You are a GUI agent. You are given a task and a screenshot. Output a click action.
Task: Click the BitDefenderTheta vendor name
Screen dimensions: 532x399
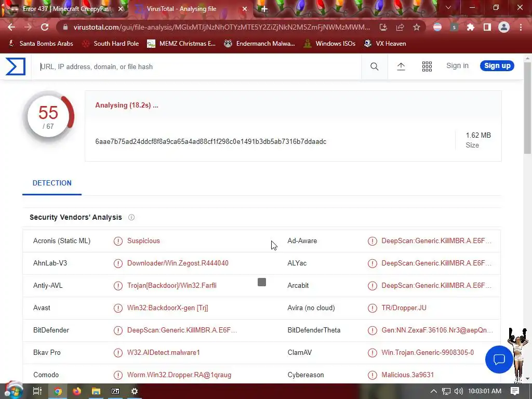pyautogui.click(x=314, y=330)
